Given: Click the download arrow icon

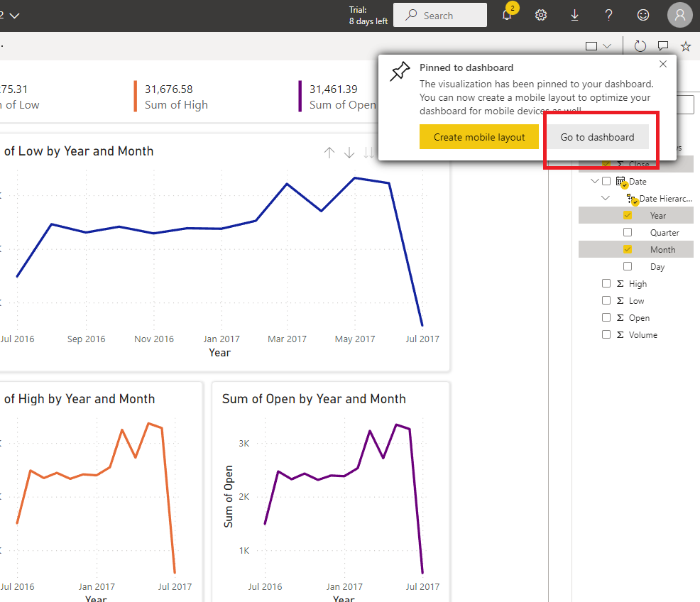Looking at the screenshot, I should [x=575, y=16].
